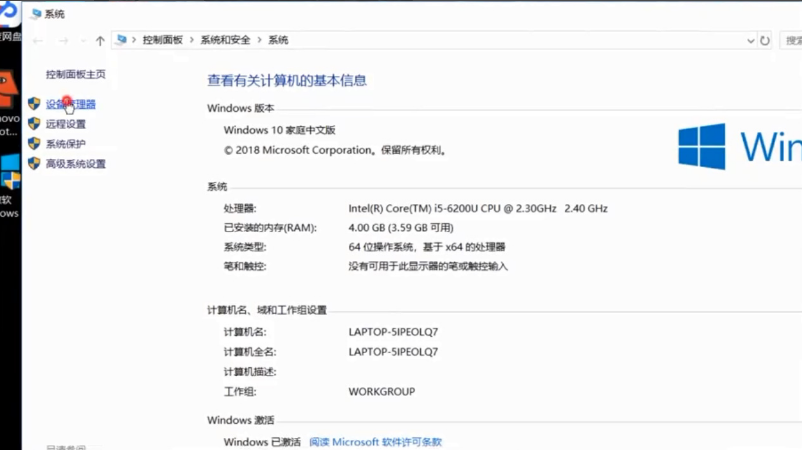Viewport: 802px width, 450px height.
Task: Open the address bar history dropdown arrow
Action: [750, 41]
